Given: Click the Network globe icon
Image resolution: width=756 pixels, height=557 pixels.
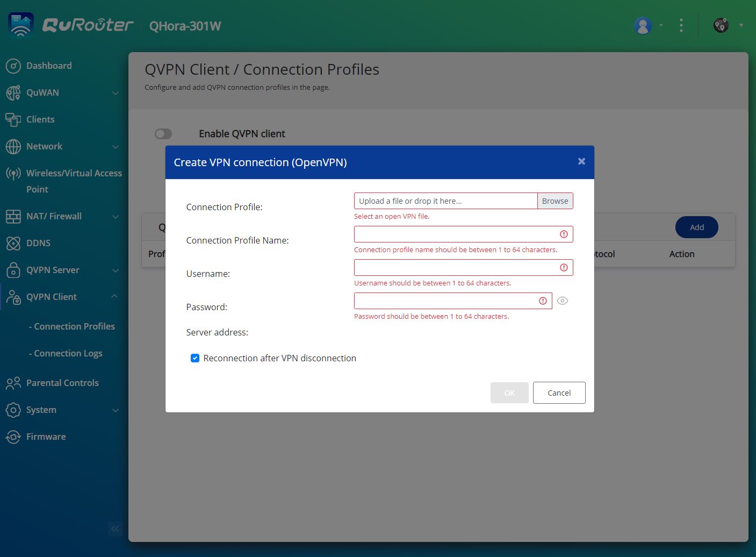Looking at the screenshot, I should tap(13, 147).
